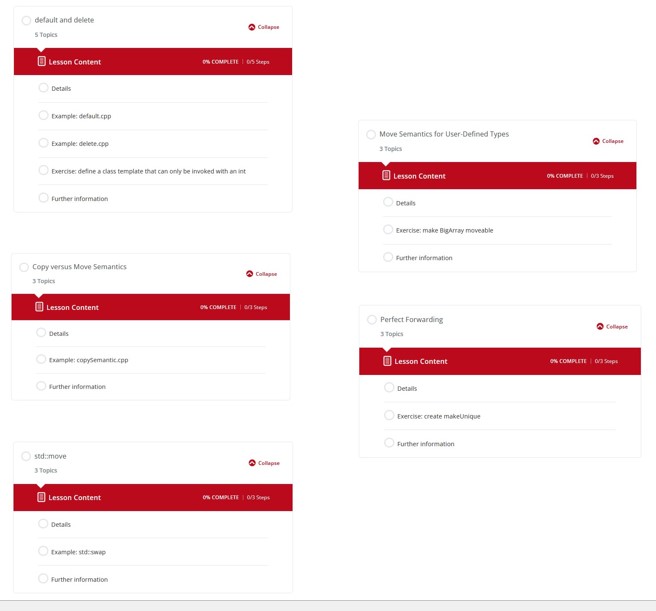Click the Lesson Content book icon in Copy versus Move Semantics
656x611 pixels.
(39, 307)
